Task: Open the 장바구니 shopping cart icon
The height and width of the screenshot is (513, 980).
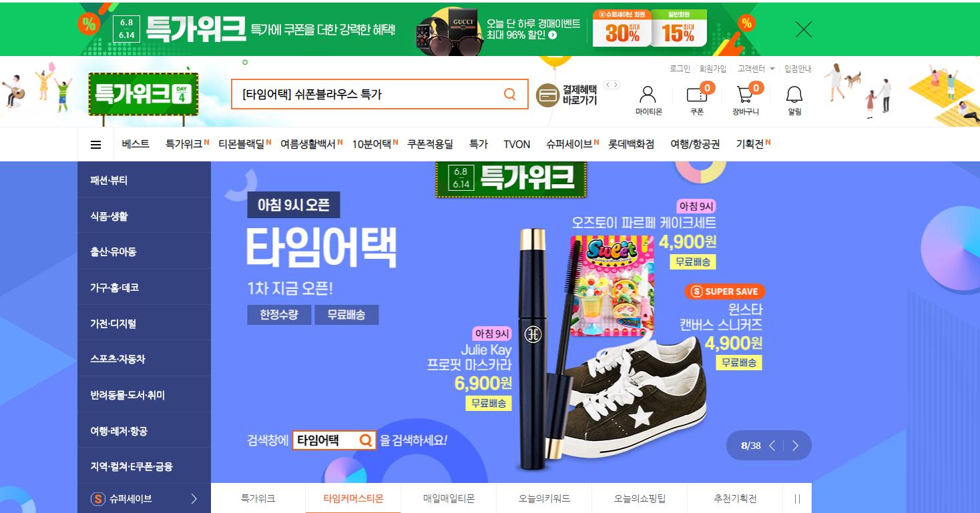Action: (x=746, y=99)
